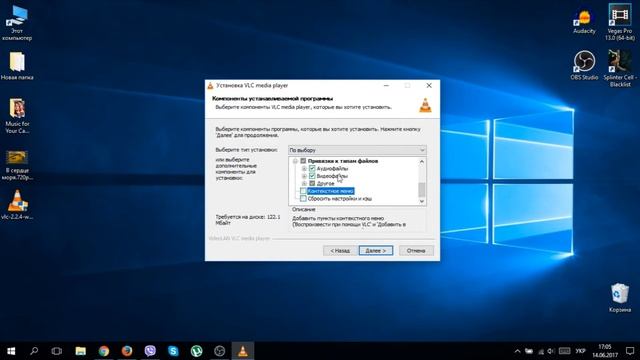Launch Google Chrome from the taskbar
The width and height of the screenshot is (640, 360).
click(x=104, y=351)
